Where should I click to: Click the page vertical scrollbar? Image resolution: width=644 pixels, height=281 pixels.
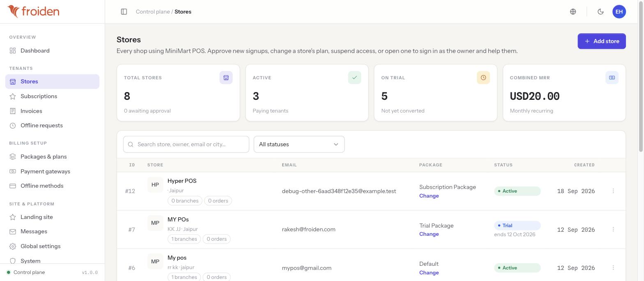641,76
